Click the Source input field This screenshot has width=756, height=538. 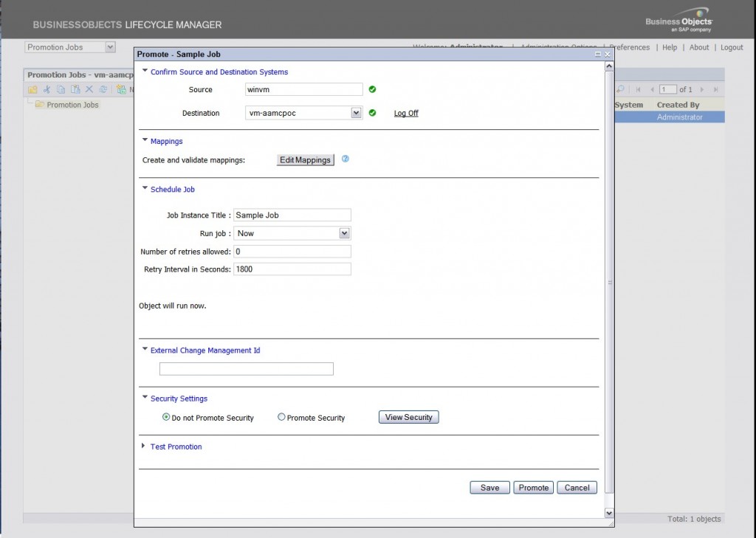point(303,89)
